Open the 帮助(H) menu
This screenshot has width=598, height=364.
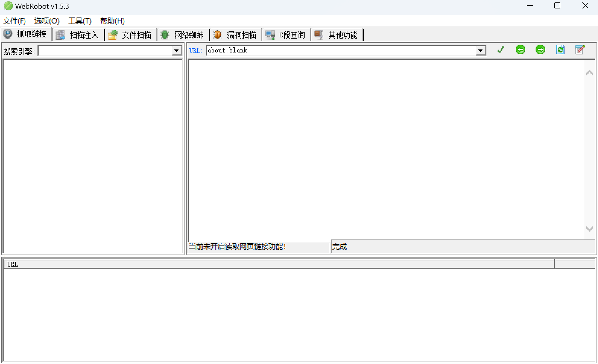click(x=112, y=21)
